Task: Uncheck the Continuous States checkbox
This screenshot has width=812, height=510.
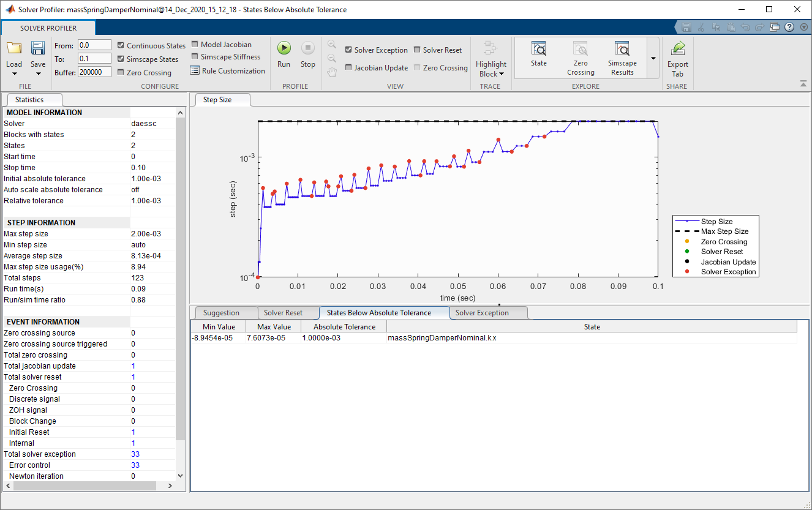Action: point(121,45)
